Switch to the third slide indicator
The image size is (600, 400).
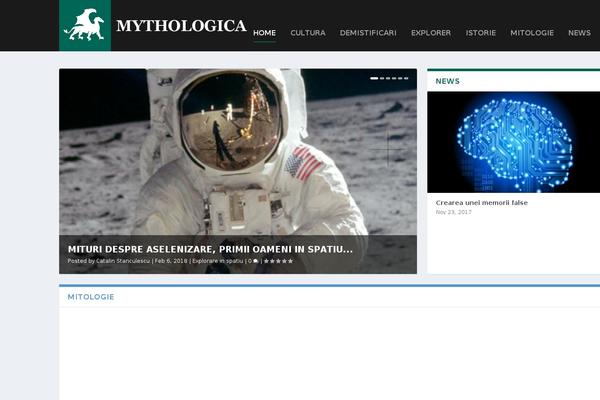click(x=388, y=78)
